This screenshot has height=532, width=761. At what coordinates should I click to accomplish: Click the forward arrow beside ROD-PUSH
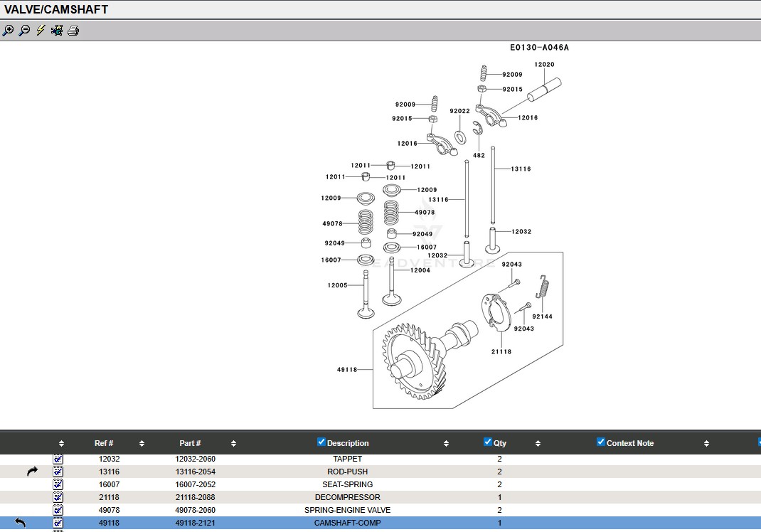point(32,472)
